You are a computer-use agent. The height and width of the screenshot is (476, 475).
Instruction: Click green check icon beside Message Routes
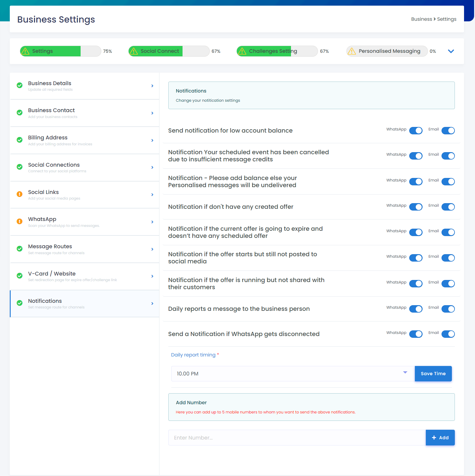[x=20, y=249]
